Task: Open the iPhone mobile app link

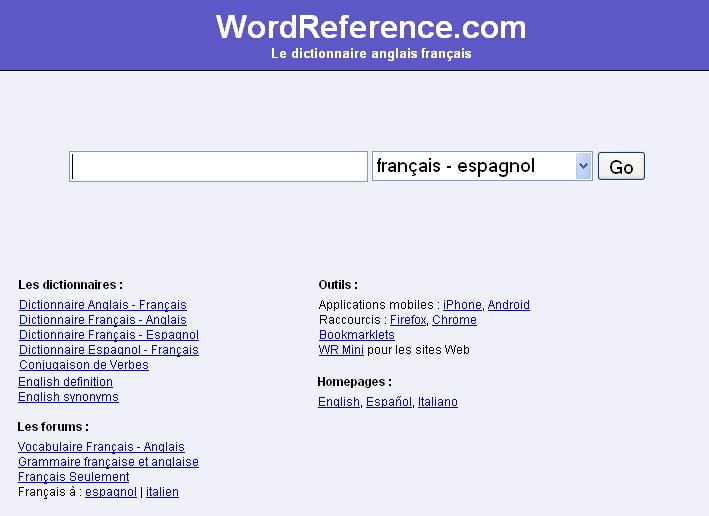Action: pyautogui.click(x=462, y=305)
